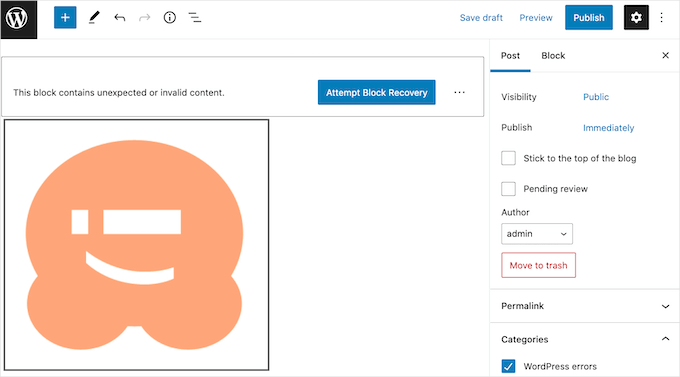680x377 pixels.
Task: Redo with the forward arrow icon
Action: 144,18
